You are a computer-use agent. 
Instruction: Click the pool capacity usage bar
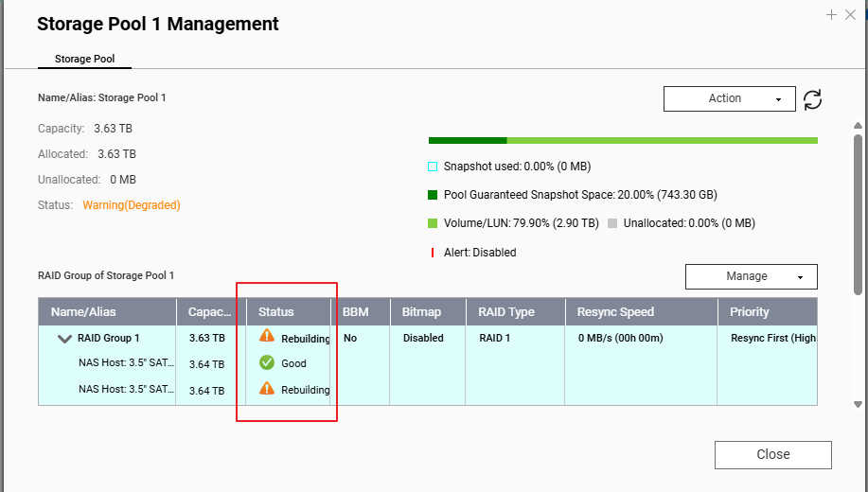[x=623, y=141]
